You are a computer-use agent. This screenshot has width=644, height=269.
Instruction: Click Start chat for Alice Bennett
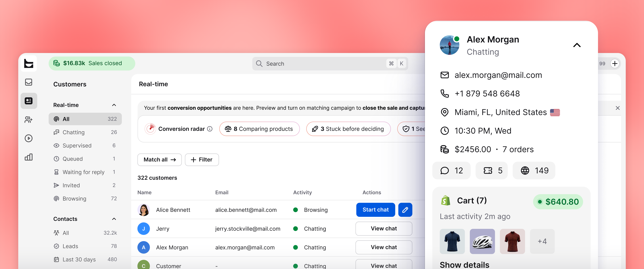375,210
